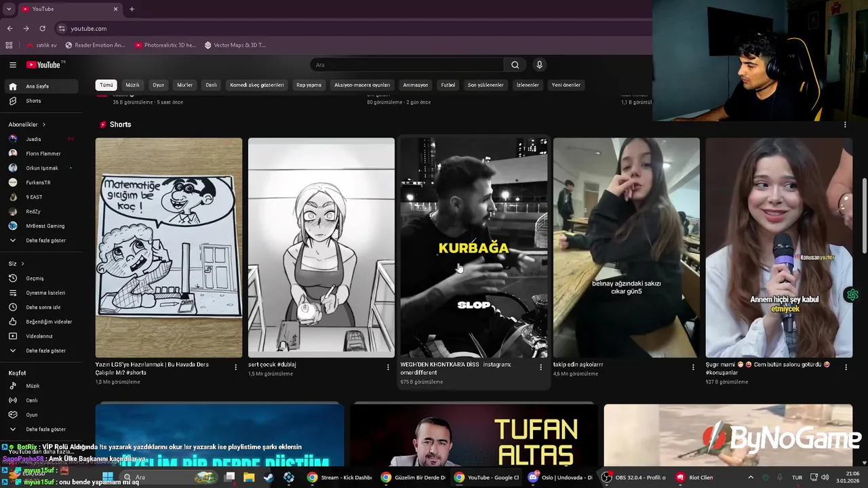Expand the Siz section arrow

click(x=22, y=264)
